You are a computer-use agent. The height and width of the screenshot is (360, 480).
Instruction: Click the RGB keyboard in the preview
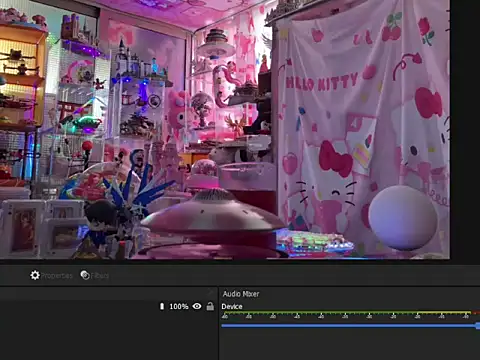314,243
